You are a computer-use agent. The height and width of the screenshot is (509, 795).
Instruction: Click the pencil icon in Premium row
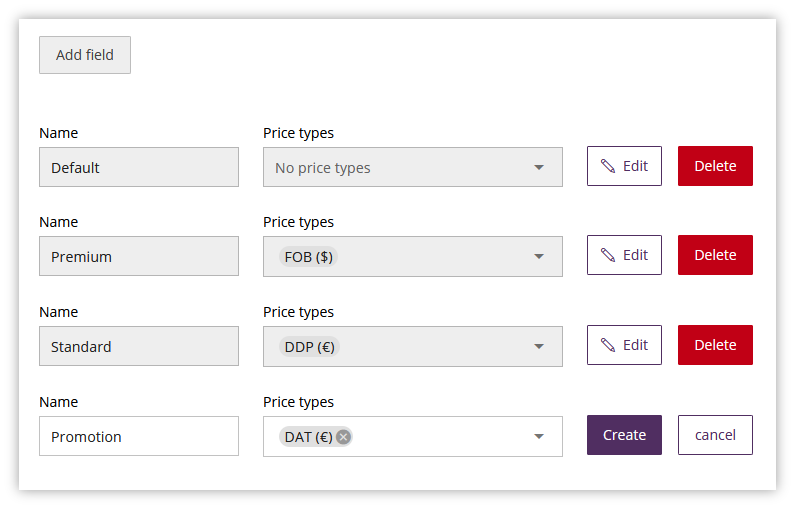pyautogui.click(x=608, y=255)
